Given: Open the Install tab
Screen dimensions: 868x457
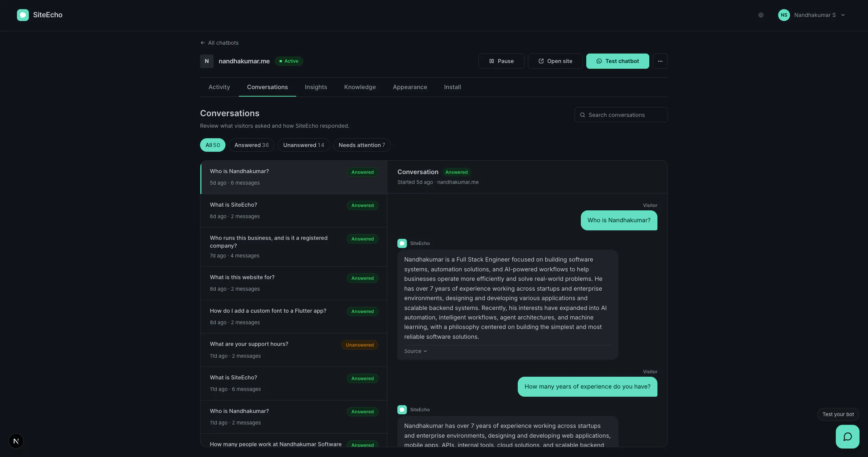Looking at the screenshot, I should coord(453,87).
